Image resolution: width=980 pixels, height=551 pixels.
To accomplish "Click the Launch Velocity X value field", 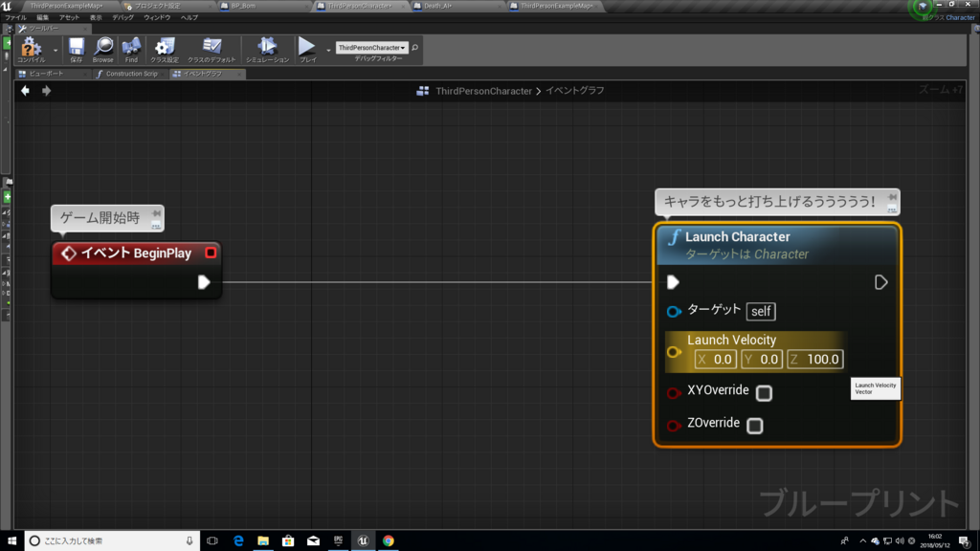I will (716, 360).
